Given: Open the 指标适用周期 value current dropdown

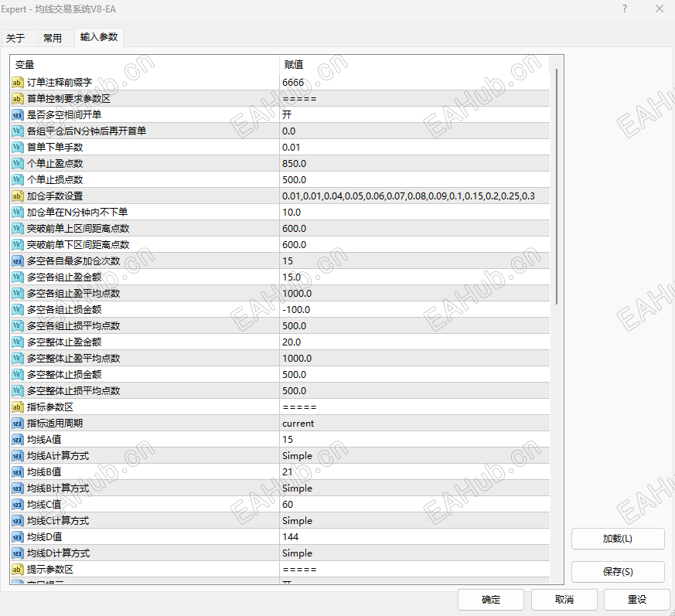Looking at the screenshot, I should (414, 424).
